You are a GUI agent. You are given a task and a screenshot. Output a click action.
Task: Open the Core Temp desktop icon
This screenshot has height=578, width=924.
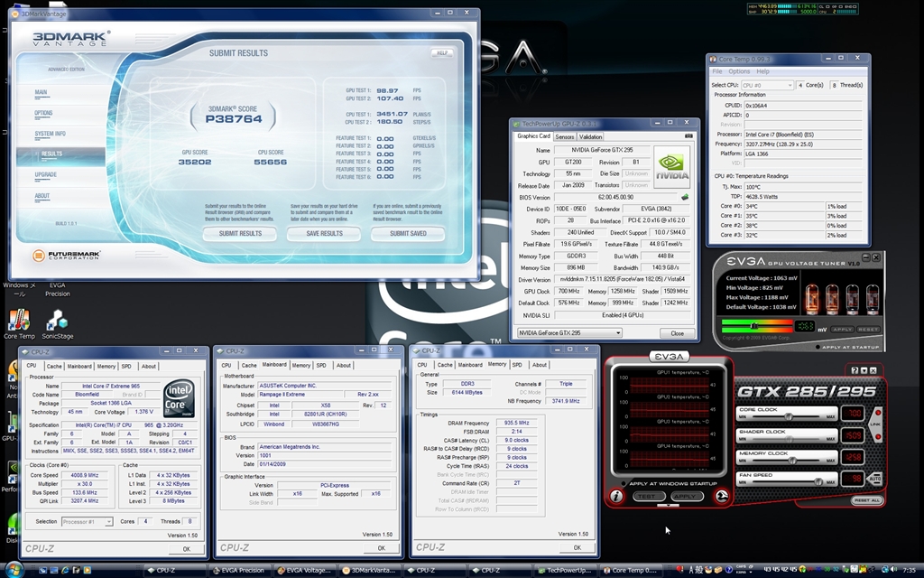click(19, 324)
